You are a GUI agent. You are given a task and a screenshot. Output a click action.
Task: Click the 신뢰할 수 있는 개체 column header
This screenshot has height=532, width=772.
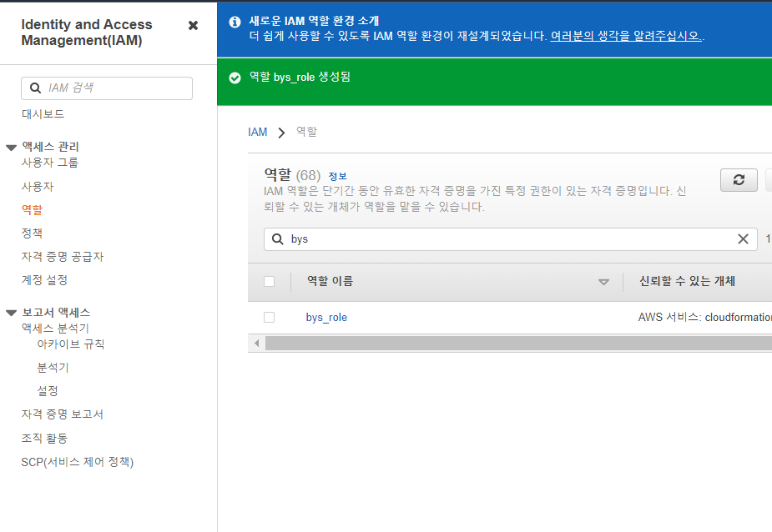tap(687, 281)
